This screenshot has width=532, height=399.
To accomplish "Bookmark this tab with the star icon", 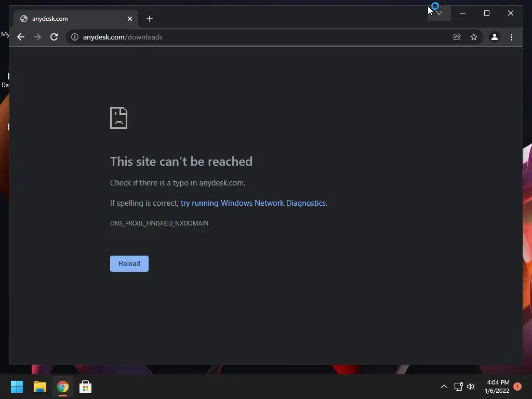I will pos(474,37).
